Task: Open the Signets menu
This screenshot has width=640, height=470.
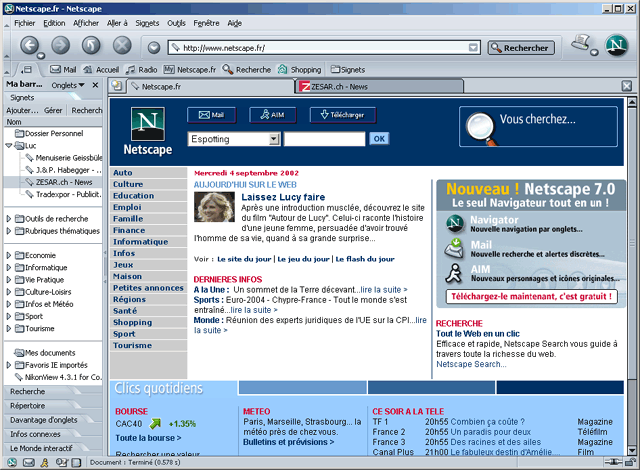Action: click(x=147, y=23)
